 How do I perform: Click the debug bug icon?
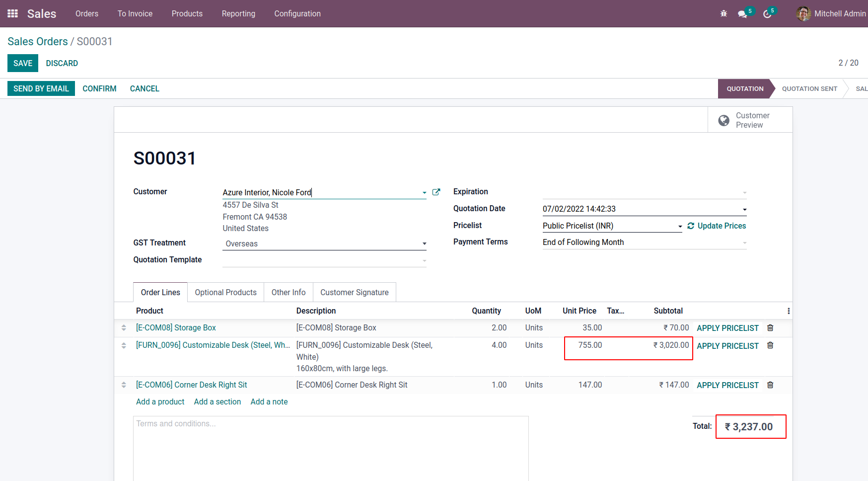click(x=723, y=14)
